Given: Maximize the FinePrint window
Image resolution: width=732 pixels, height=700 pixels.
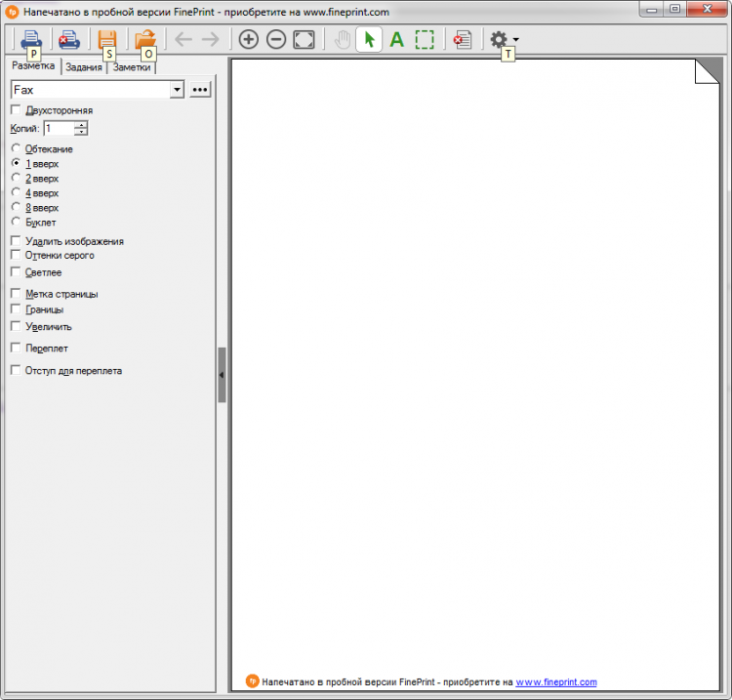Looking at the screenshot, I should click(x=674, y=10).
